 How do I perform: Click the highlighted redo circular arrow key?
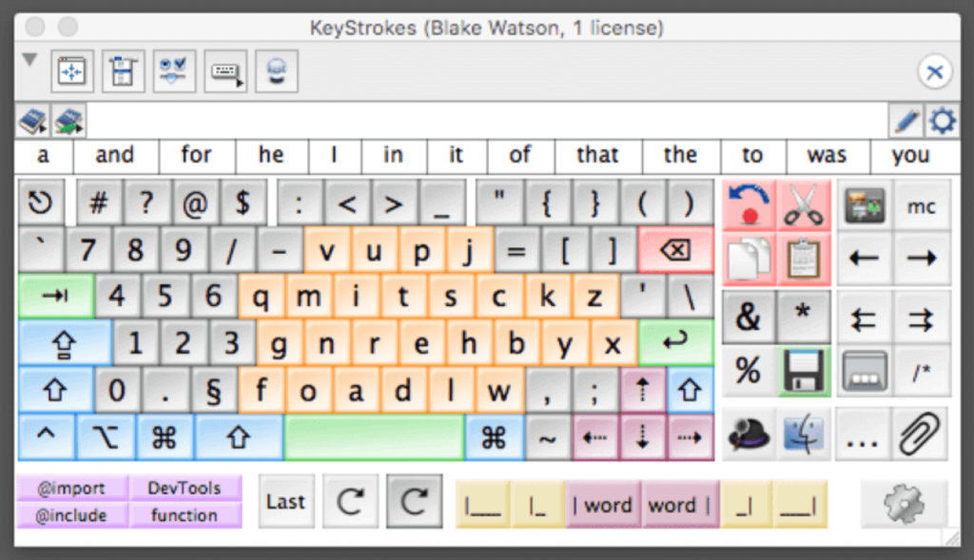click(415, 502)
